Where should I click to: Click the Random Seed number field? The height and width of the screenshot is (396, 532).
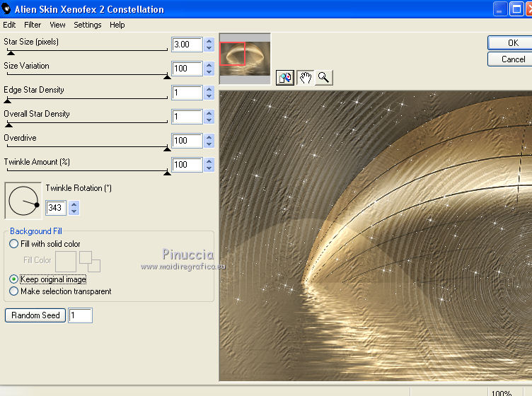81,315
